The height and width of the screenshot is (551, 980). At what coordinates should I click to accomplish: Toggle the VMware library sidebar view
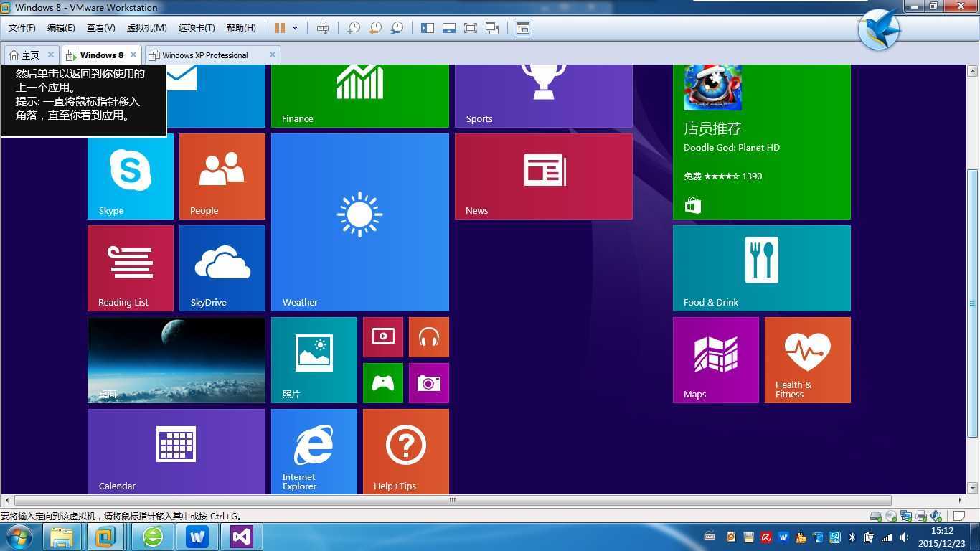click(428, 28)
